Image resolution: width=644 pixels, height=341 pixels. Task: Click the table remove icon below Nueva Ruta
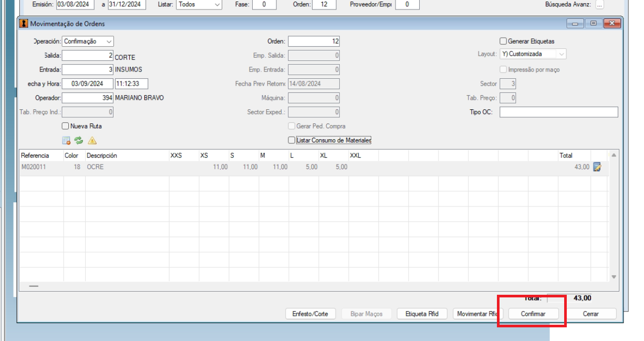click(66, 140)
